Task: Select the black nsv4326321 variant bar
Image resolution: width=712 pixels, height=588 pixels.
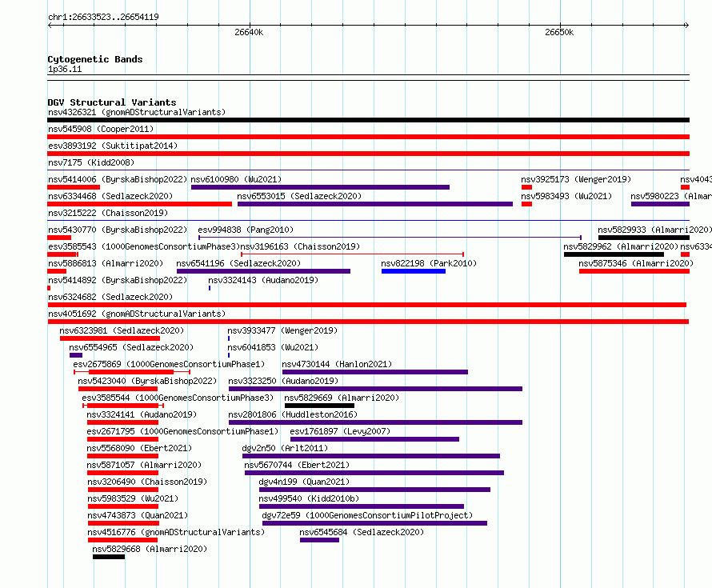Action: 368,120
